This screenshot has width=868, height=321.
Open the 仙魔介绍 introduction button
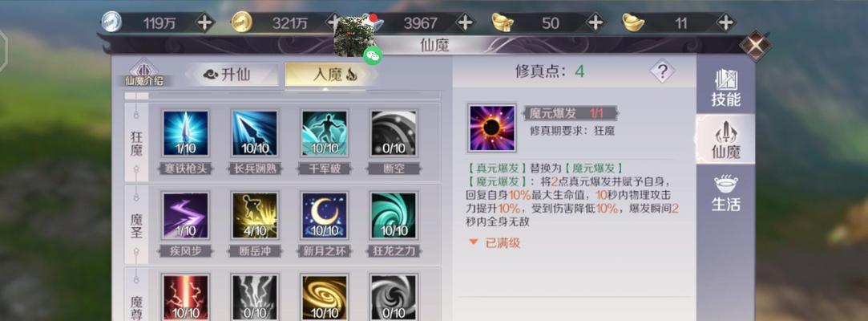click(x=144, y=74)
